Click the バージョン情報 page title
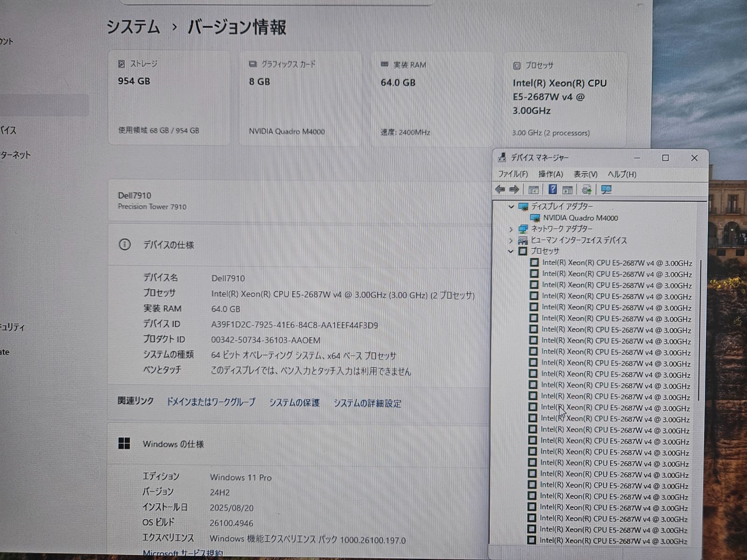747x560 pixels. (237, 27)
